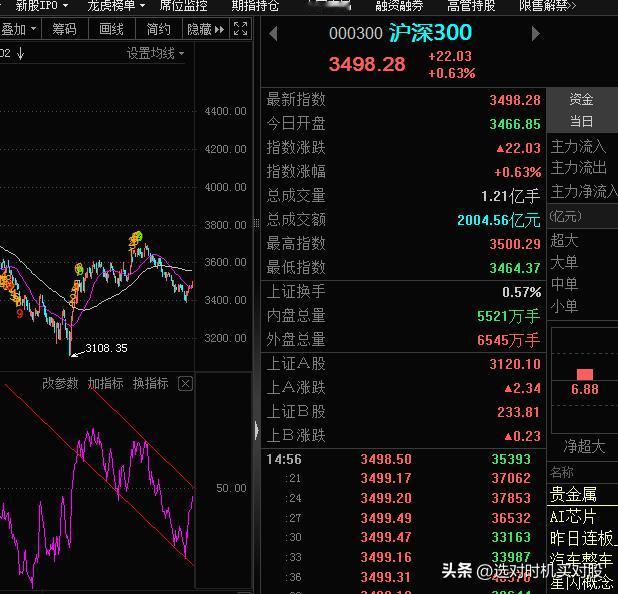The height and width of the screenshot is (594, 618).
Task: Click the down arrow next to 02
Action: click(x=20, y=53)
